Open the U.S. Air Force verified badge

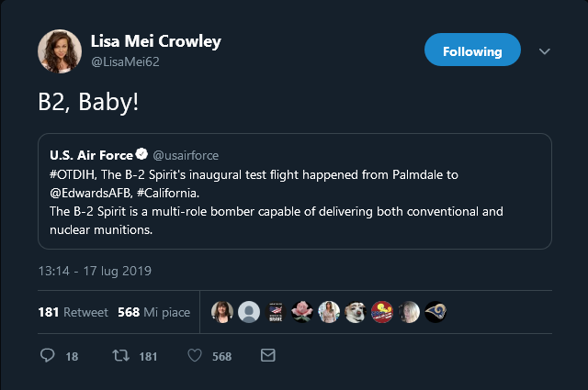pos(142,155)
